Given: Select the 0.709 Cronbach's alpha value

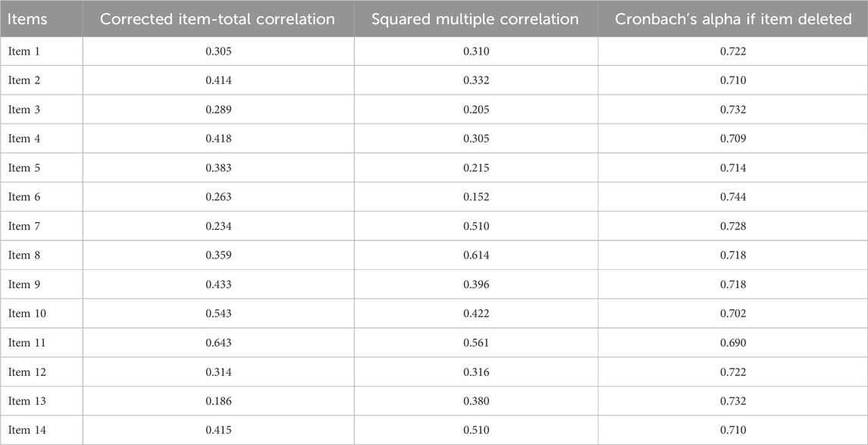Looking at the screenshot, I should [x=733, y=139].
